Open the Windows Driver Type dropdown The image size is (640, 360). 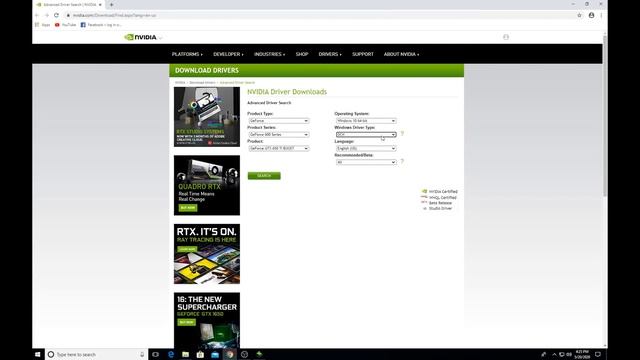click(x=366, y=134)
